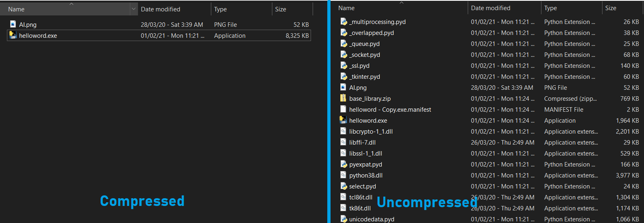Viewport: 644px width, 223px height.
Task: Select helloword.exe name in uncompressed pane
Action: coord(368,121)
